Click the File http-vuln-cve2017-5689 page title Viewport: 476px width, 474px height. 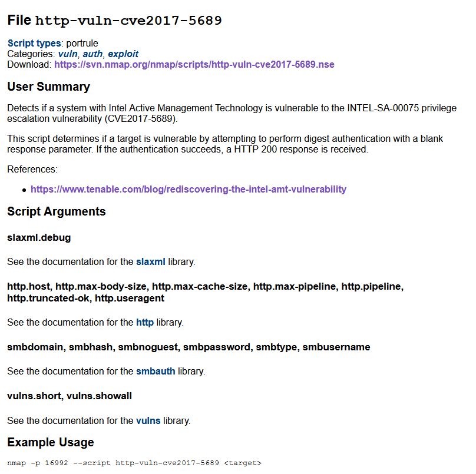(x=114, y=21)
